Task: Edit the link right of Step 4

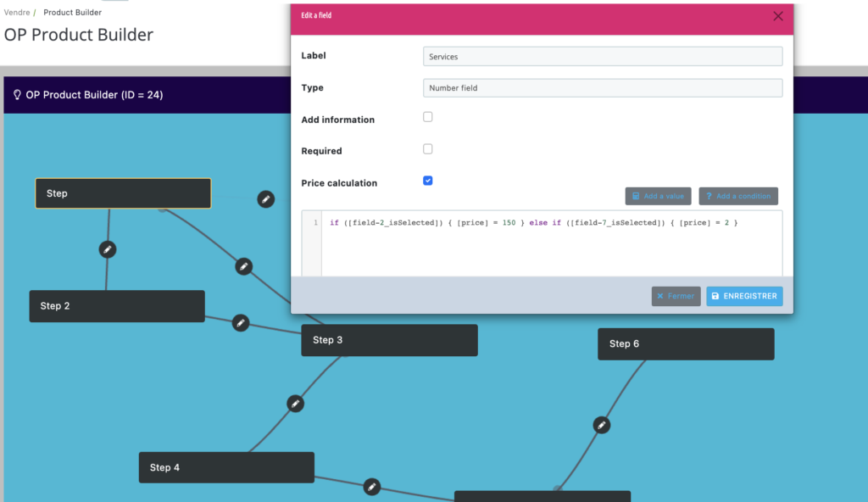Action: tap(372, 487)
